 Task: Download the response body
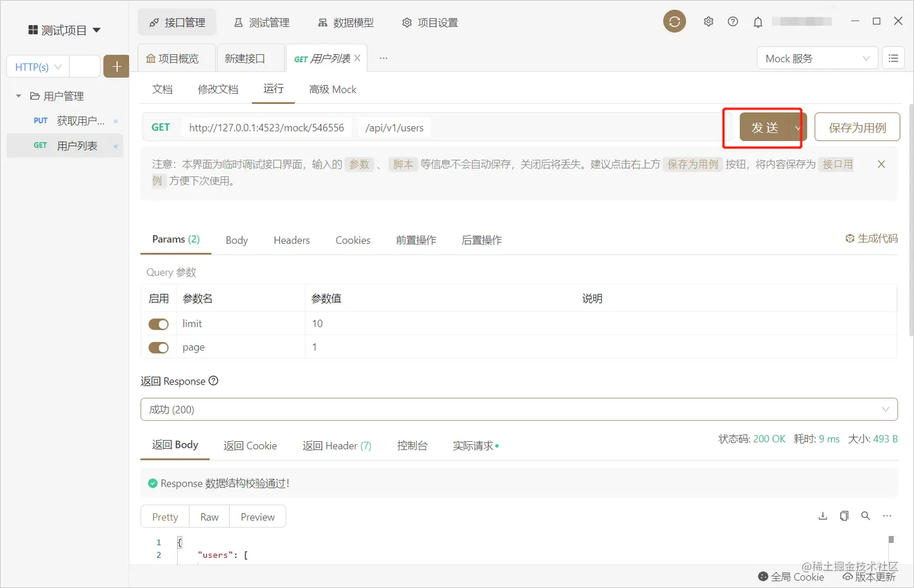(x=823, y=515)
